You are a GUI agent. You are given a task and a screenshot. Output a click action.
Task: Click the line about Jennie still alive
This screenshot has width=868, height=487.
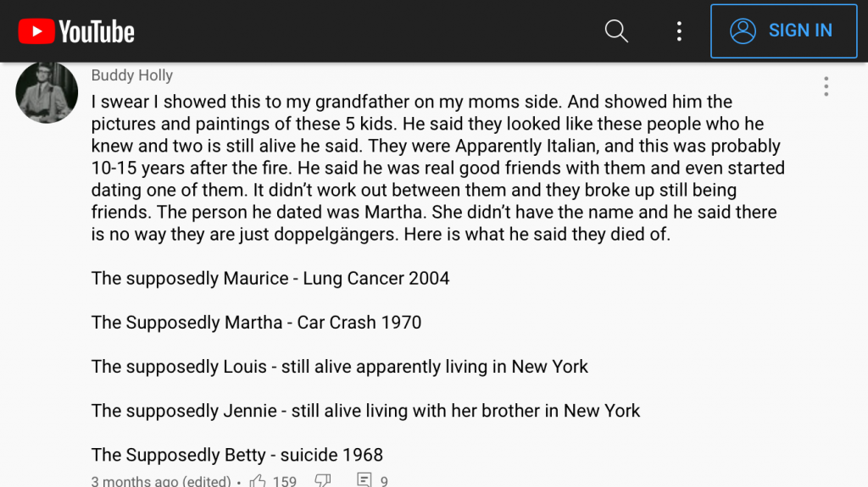click(365, 411)
